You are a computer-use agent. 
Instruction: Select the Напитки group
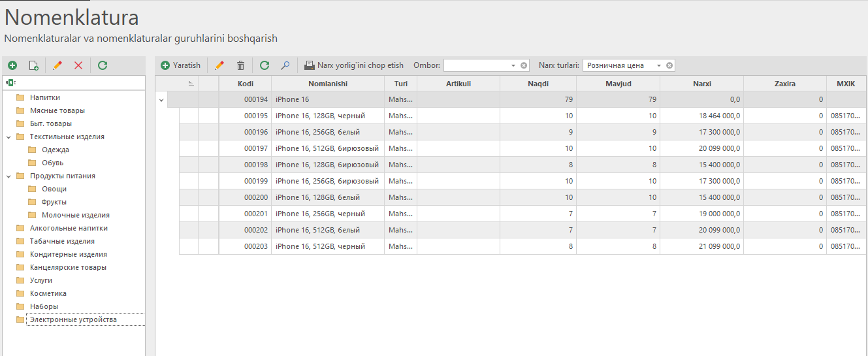45,97
